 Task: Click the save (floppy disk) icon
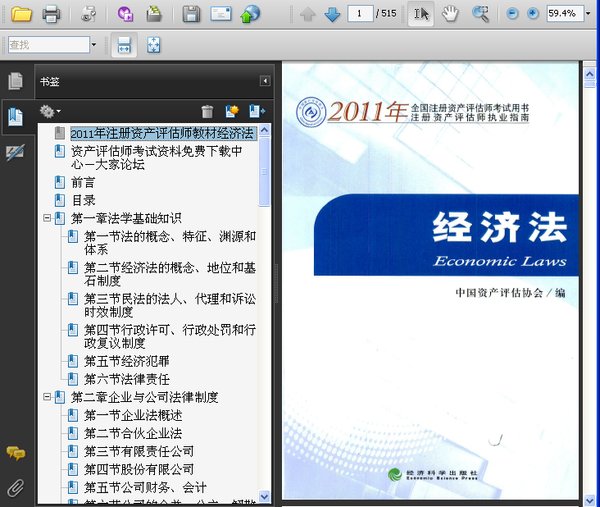(191, 15)
